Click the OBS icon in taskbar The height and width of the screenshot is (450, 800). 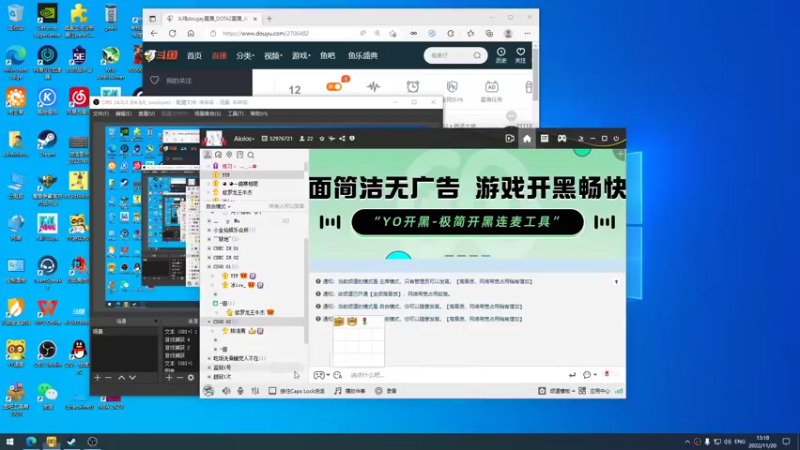pyautogui.click(x=92, y=441)
